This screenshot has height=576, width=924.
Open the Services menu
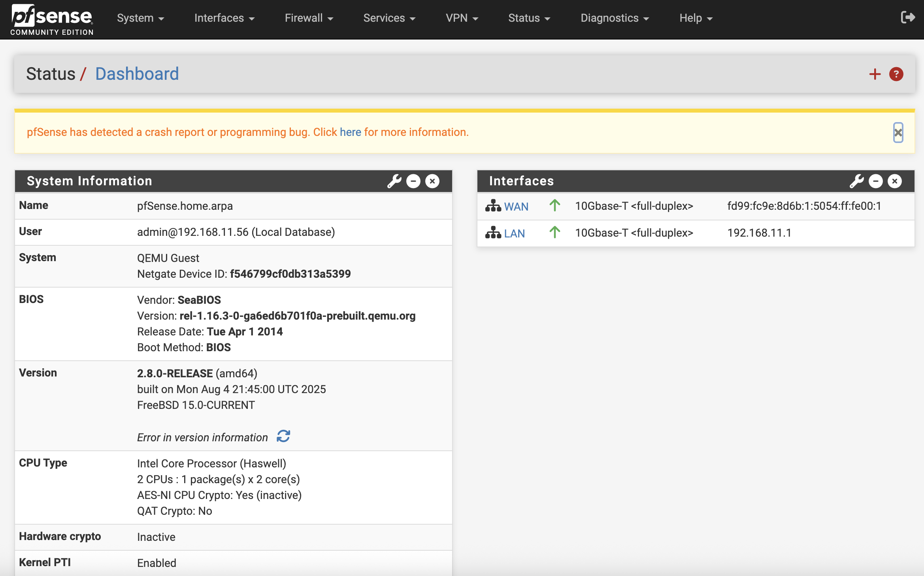coord(389,18)
